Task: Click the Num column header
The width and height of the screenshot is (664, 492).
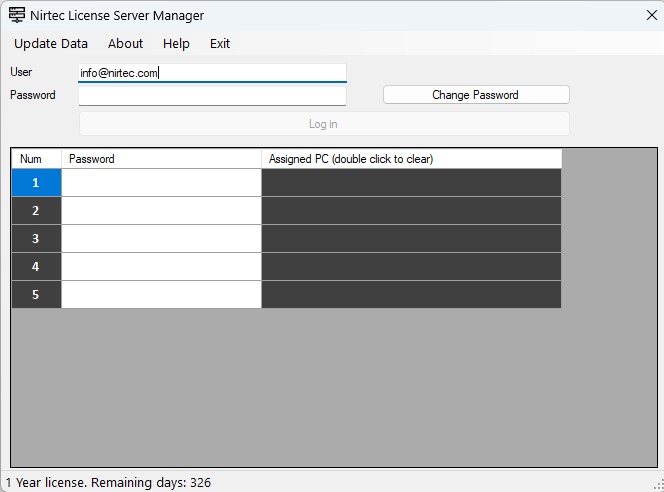Action: pos(36,159)
